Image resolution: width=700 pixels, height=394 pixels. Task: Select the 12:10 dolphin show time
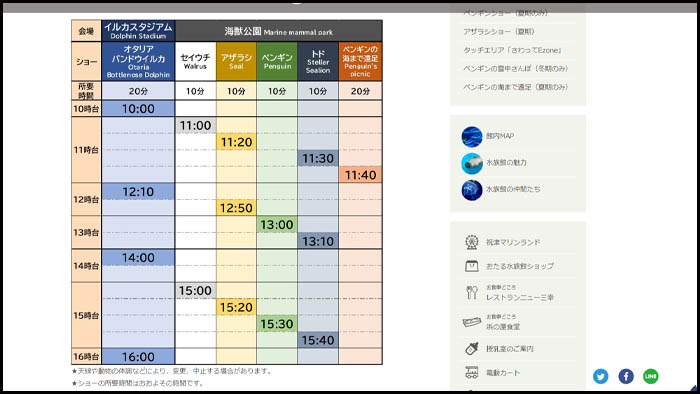click(138, 192)
